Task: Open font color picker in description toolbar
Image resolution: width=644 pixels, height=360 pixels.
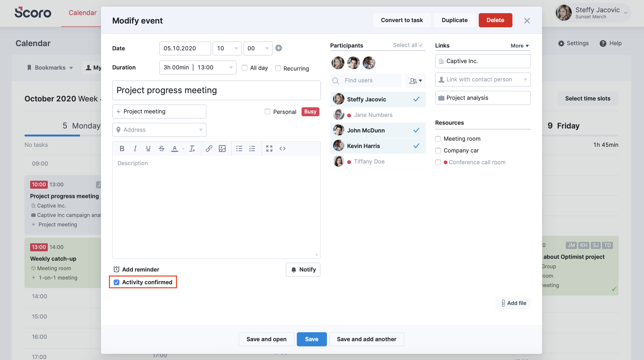Action: pyautogui.click(x=175, y=148)
